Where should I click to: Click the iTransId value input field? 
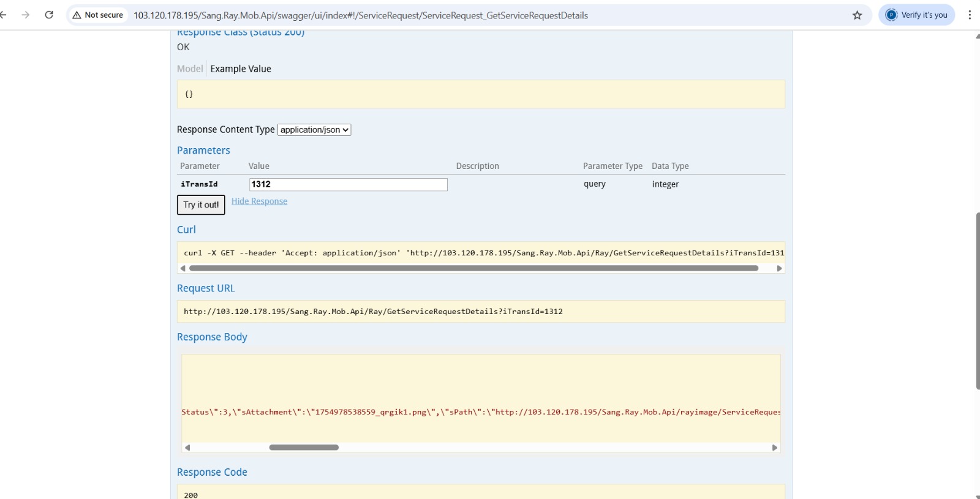click(x=348, y=184)
